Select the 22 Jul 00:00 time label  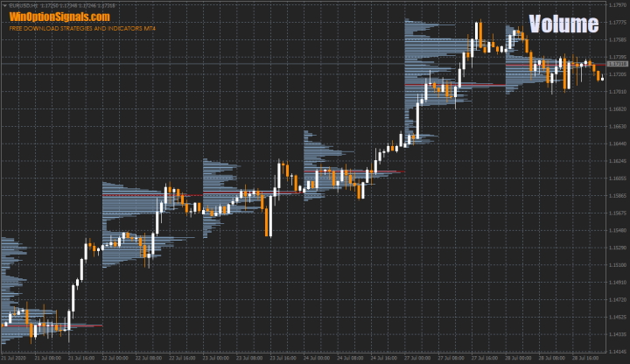pos(115,359)
